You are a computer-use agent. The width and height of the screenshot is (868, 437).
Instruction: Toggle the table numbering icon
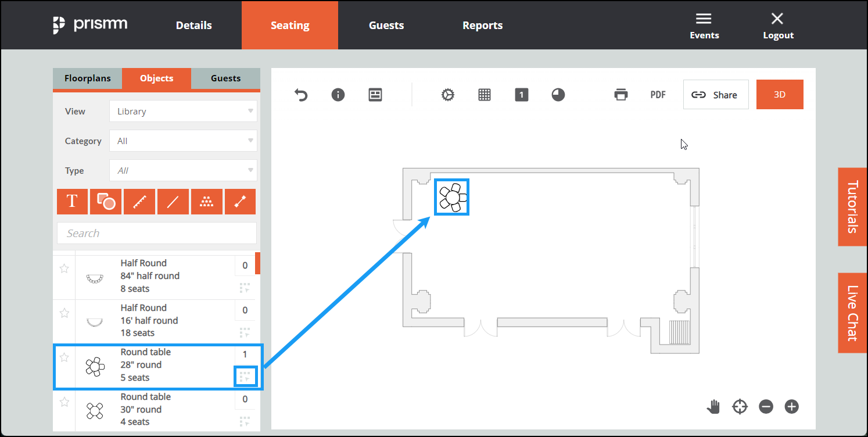point(522,95)
